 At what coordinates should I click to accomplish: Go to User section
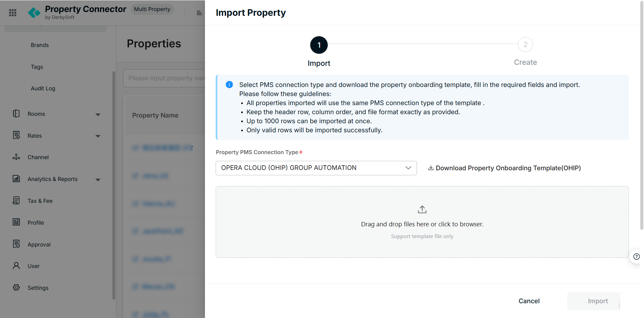[34, 266]
